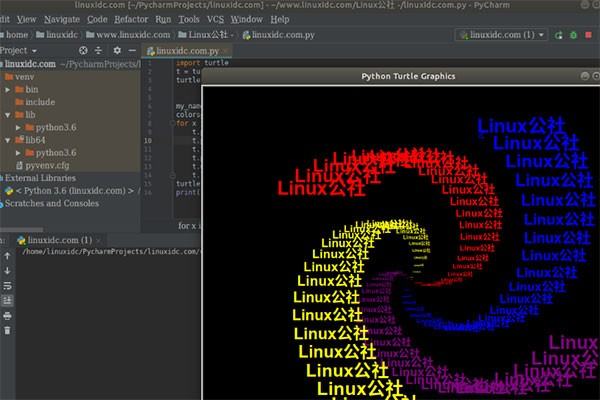This screenshot has width=600, height=400.
Task: Click the up arrow in Run console
Action: 8,257
